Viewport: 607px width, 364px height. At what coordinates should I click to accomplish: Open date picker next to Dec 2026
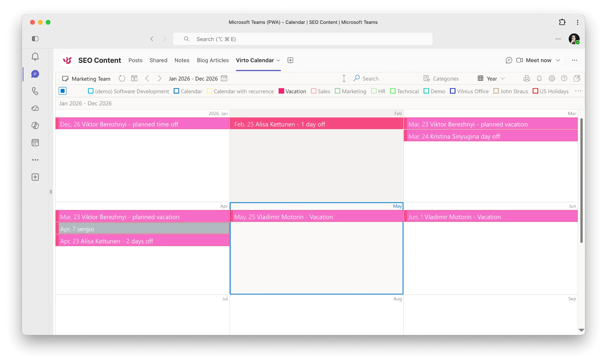coord(224,78)
